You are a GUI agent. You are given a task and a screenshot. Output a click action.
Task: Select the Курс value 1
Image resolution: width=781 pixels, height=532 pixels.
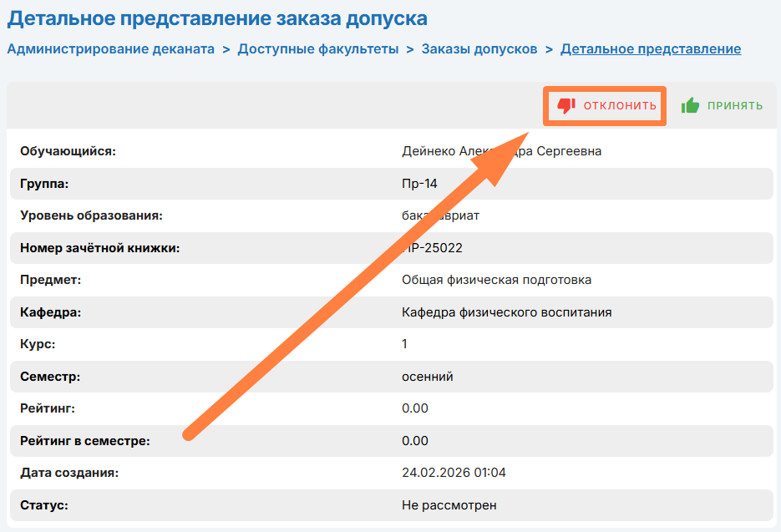click(405, 344)
